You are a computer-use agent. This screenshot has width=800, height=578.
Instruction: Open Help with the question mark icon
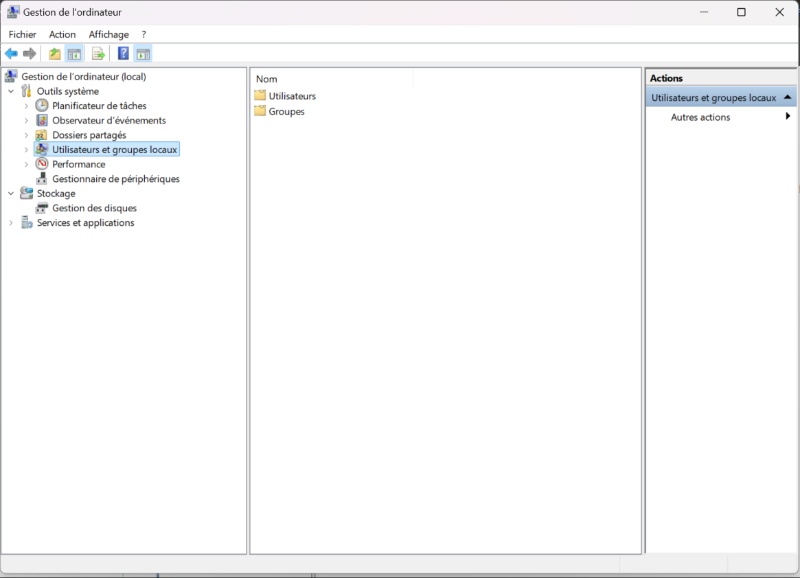click(124, 54)
